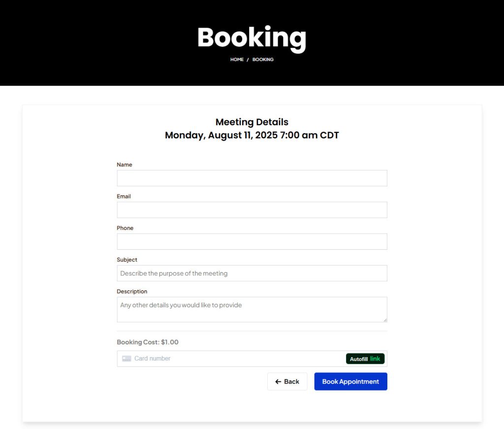Click the Booking Cost $1.00 text
The image size is (504, 429).
(148, 342)
